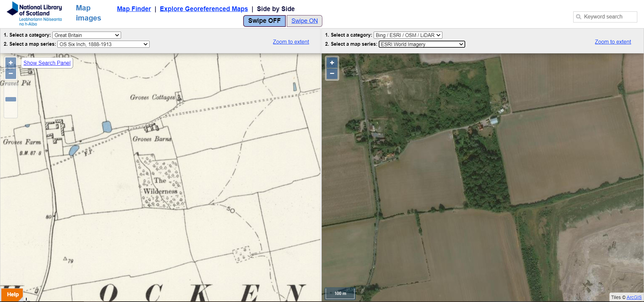The height and width of the screenshot is (302, 644).
Task: Open the Bing / ESRI / OSM / LiDAR category dropdown
Action: click(x=408, y=35)
